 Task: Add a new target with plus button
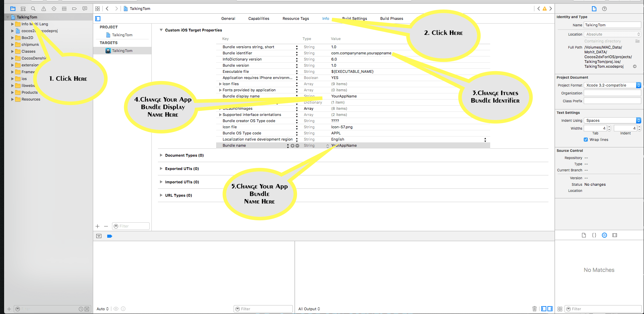click(98, 226)
